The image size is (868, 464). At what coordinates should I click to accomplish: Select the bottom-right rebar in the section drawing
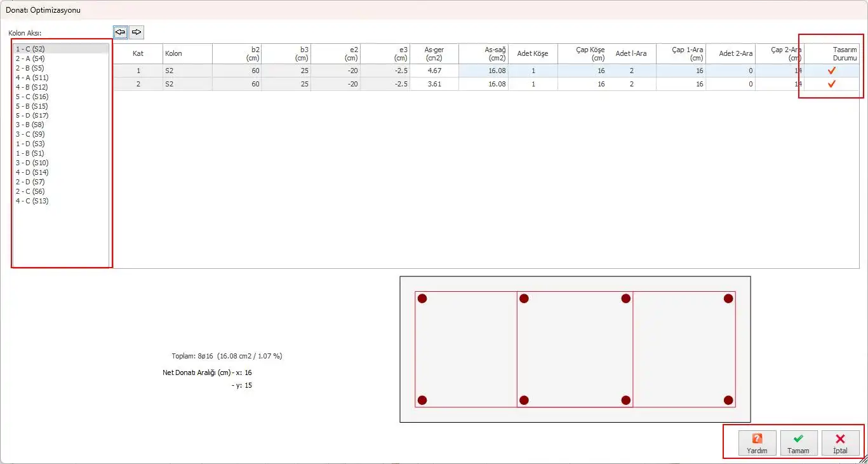point(728,400)
